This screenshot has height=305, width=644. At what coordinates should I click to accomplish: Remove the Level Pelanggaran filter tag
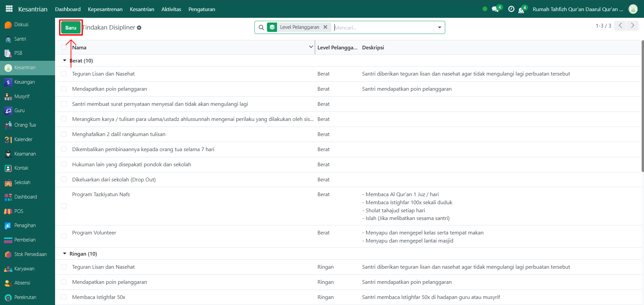pyautogui.click(x=325, y=27)
